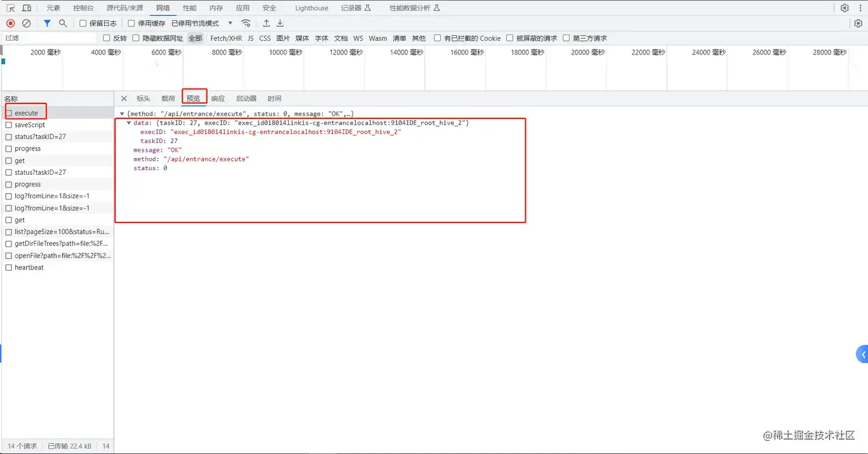Open the Security tab (安全)
Image resolution: width=868 pixels, height=454 pixels.
coord(269,8)
